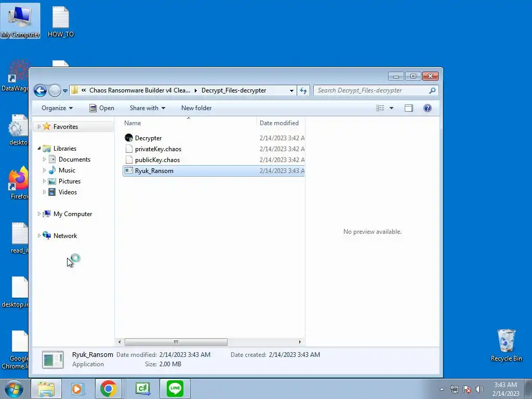Select the DataWagon desktop shortcut

pos(15,76)
